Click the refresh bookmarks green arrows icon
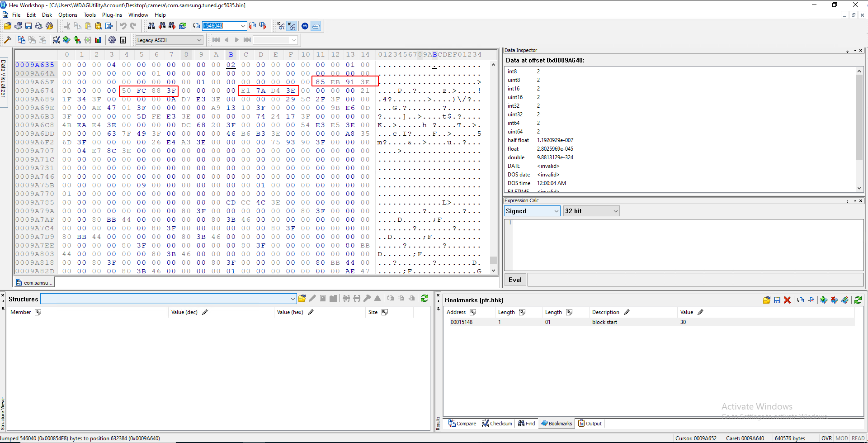The width and height of the screenshot is (868, 443). 858,300
